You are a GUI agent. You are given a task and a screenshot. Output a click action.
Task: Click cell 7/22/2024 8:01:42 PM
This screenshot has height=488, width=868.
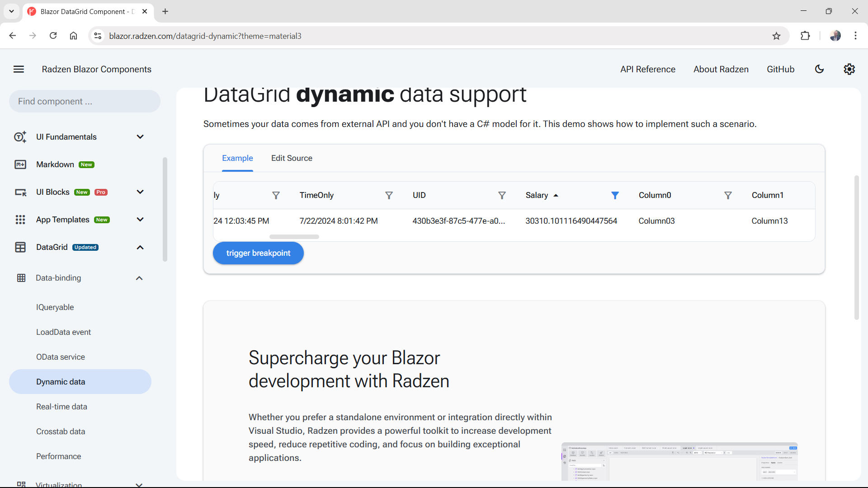[338, 221]
